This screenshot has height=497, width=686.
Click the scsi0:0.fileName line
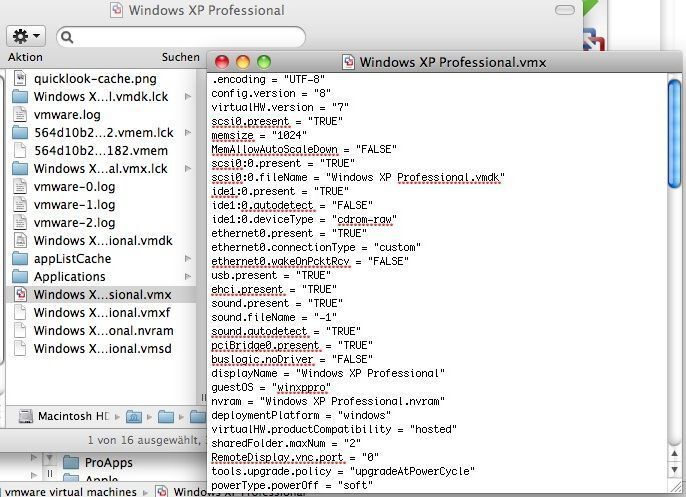pos(358,177)
